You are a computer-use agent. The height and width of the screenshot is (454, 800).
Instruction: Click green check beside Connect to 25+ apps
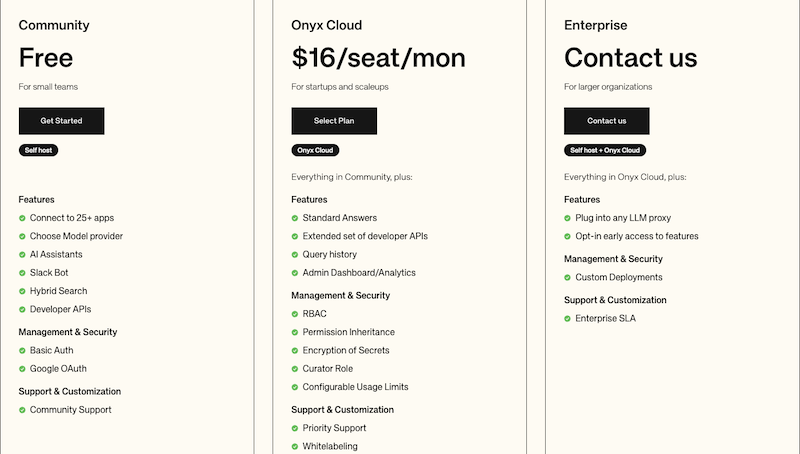(22, 218)
